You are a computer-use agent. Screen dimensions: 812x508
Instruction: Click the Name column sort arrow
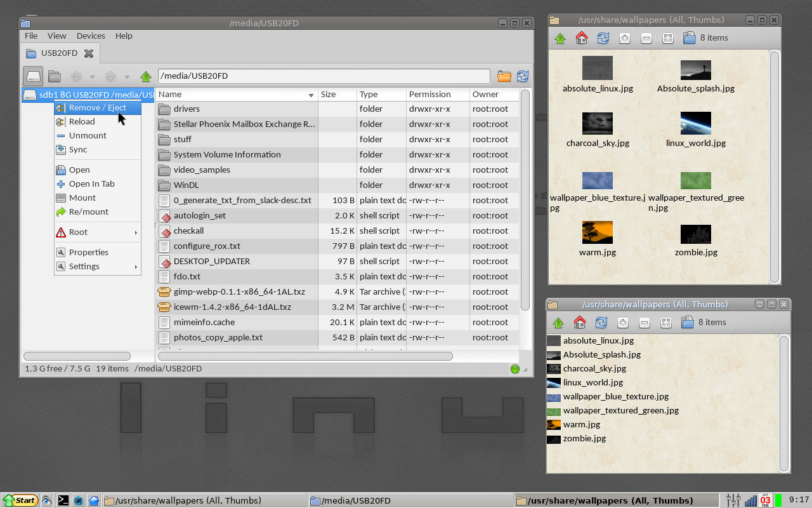310,94
